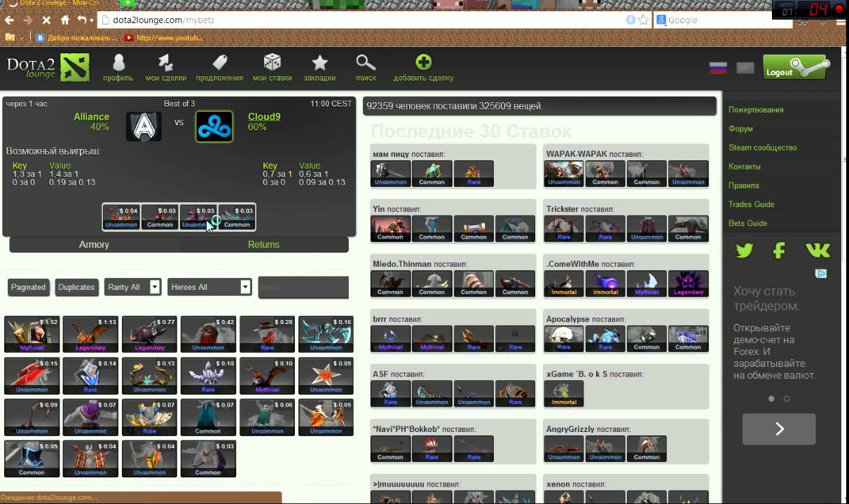849x504 pixels.
Task: Open the 'Правила' sidebar link
Action: point(743,185)
